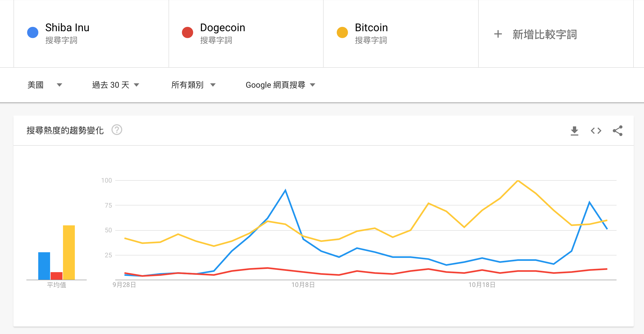Viewport: 644px width, 334px height.
Task: Expand the 過去 30 天 time range selector
Action: tap(114, 85)
